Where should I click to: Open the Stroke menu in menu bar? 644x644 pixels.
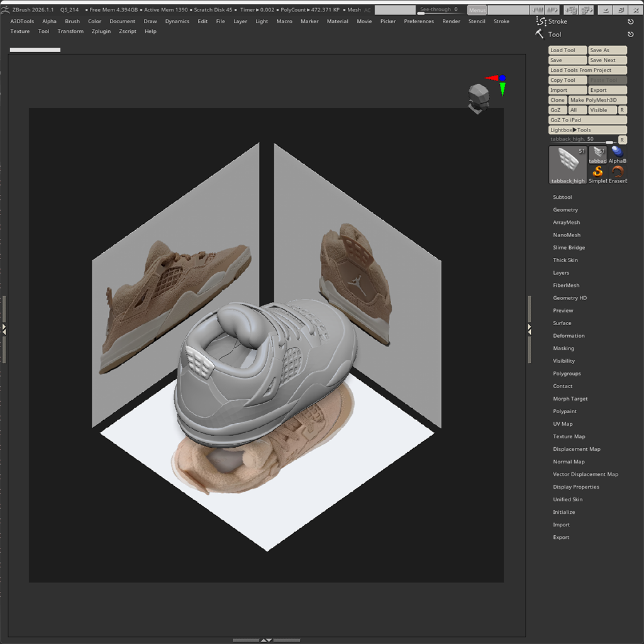[501, 21]
